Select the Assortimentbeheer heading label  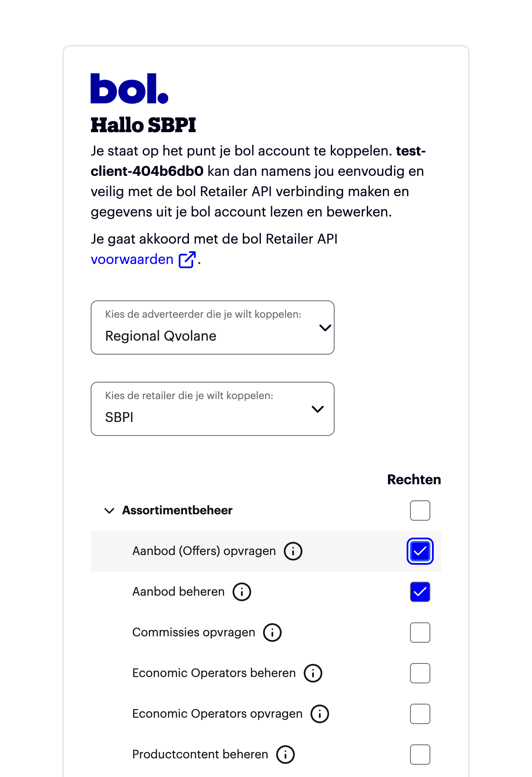(x=177, y=510)
